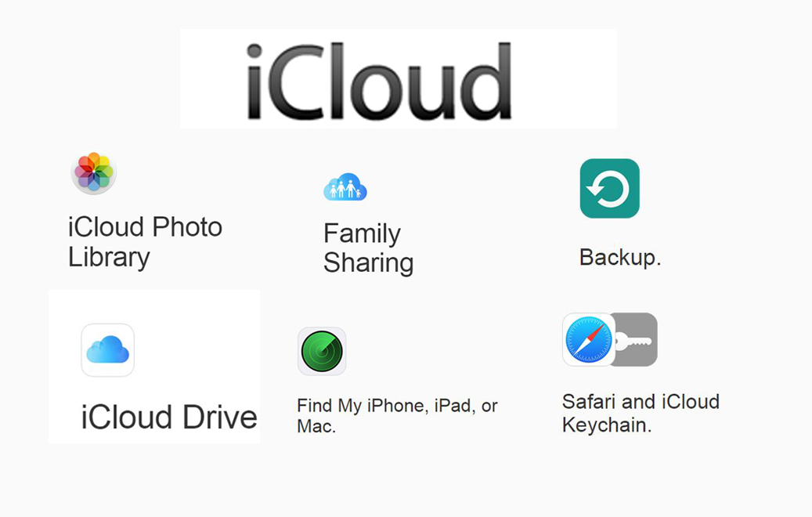Click the word 'Sharing' below Family

pos(368,262)
